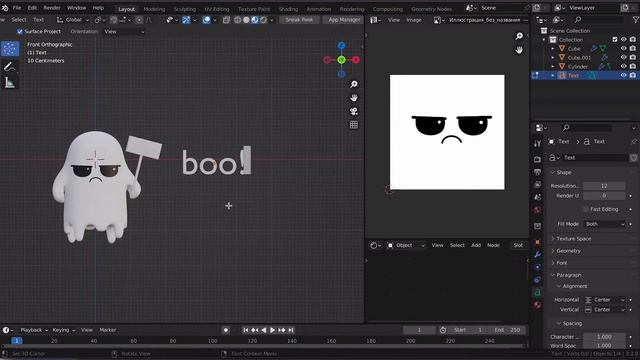Viewport: 640px width, 360px height.
Task: Open the Output properties tab
Action: (x=537, y=172)
